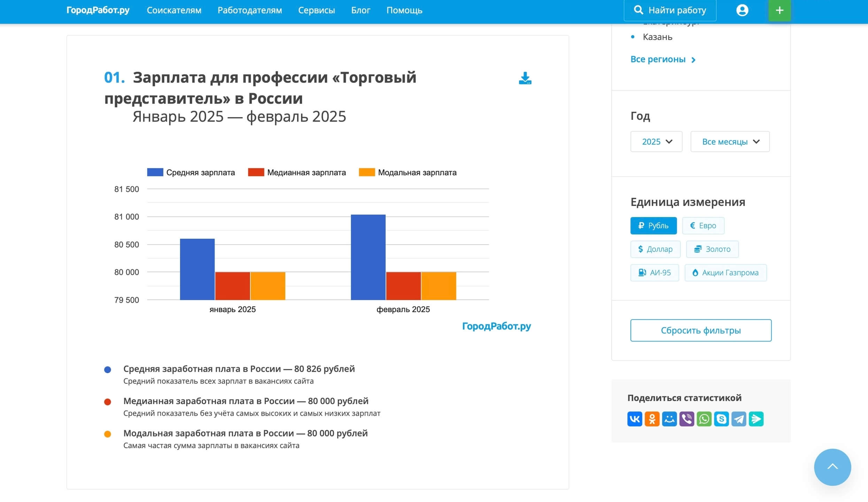This screenshot has height=502, width=868.
Task: Toggle Модальная зарплата orange legend swatch
Action: [367, 172]
